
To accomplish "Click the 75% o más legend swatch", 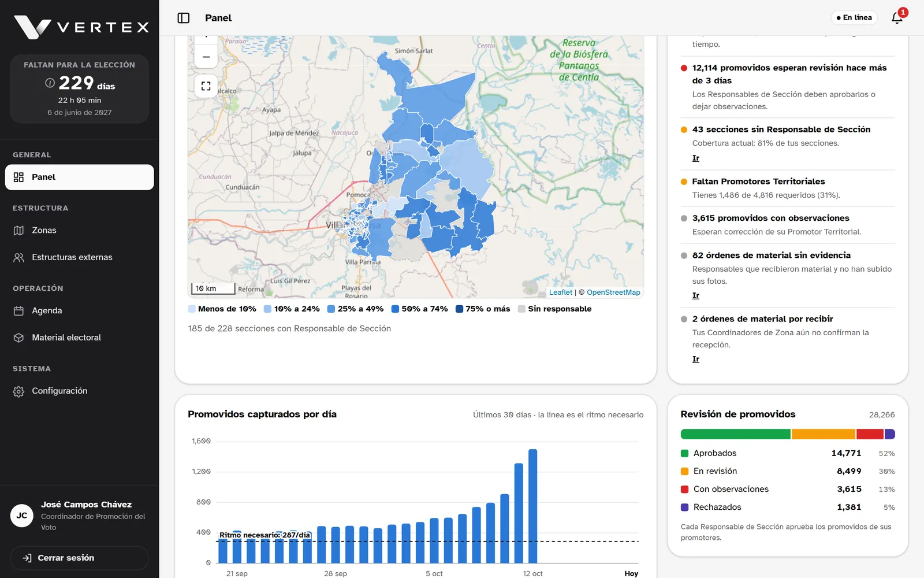I will coord(460,309).
